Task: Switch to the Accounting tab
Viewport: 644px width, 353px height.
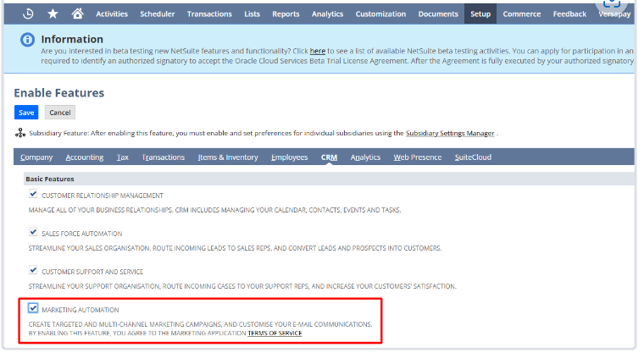Action: [85, 157]
